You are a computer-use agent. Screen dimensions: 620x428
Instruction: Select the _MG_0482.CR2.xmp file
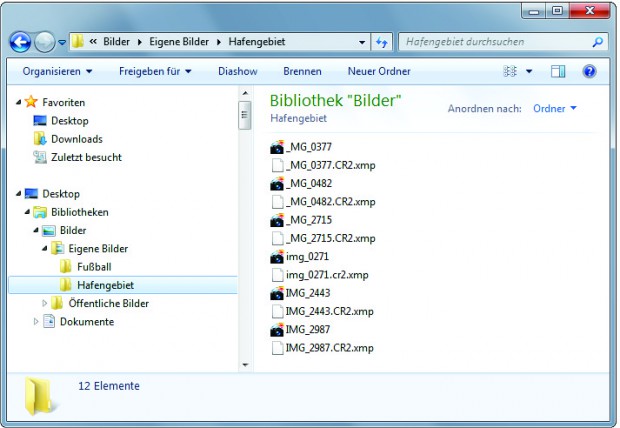(x=323, y=201)
